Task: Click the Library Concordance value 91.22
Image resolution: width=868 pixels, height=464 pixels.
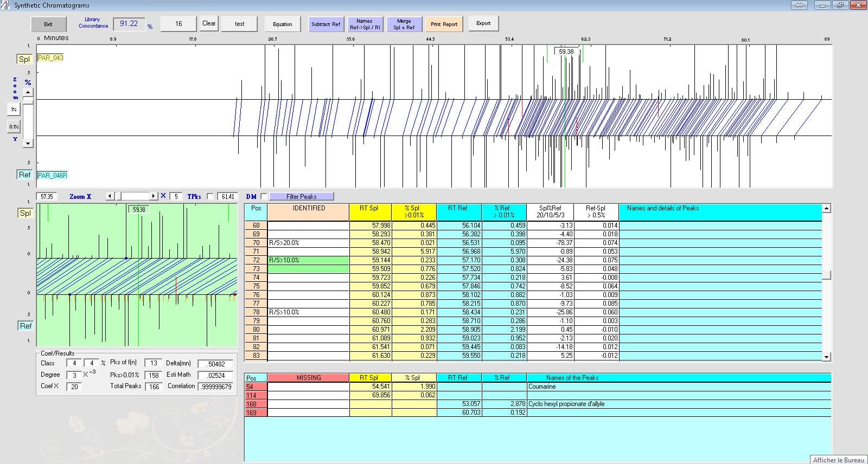Action: [x=129, y=23]
